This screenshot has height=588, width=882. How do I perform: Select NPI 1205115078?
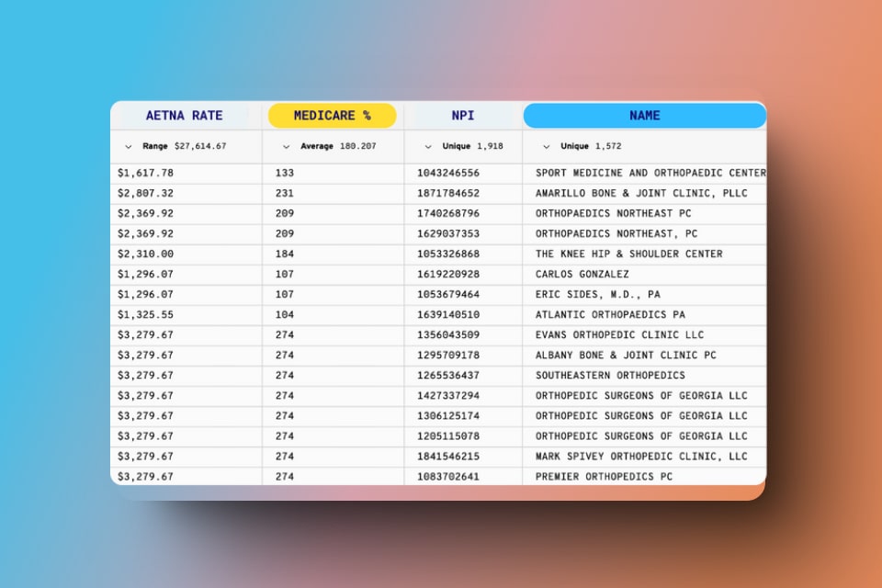point(448,436)
